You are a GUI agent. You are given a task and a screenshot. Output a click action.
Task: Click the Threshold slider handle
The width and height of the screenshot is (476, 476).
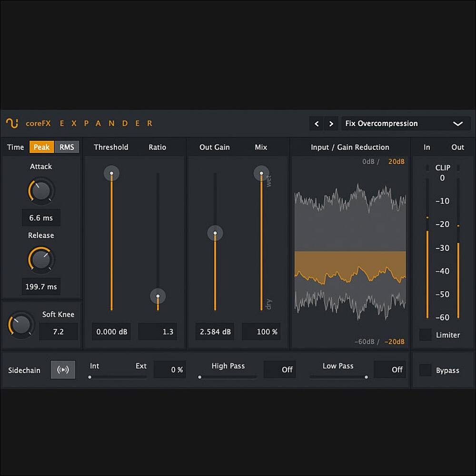[x=111, y=173]
